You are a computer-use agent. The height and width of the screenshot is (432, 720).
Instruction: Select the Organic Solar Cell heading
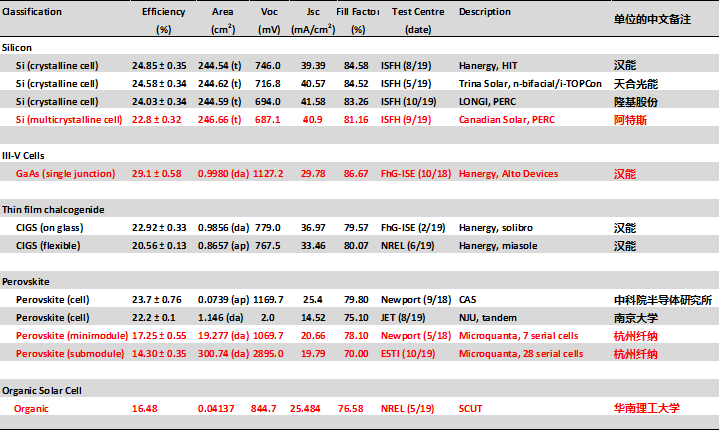pos(42,391)
